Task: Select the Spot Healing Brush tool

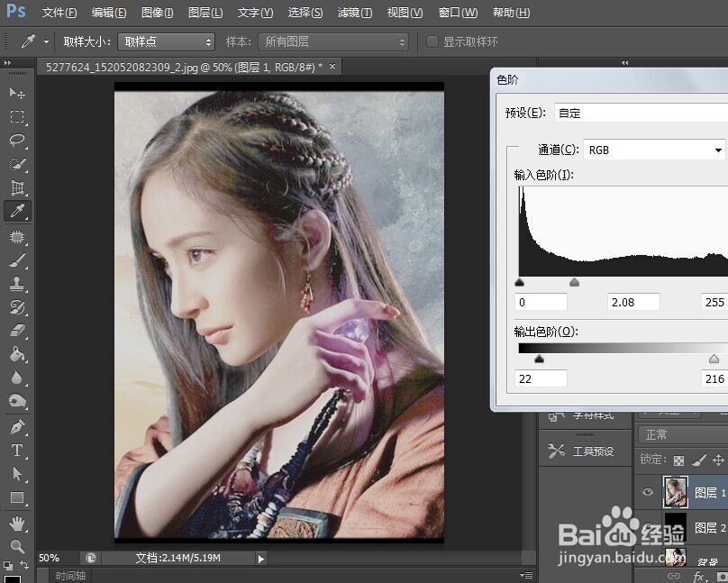Action: tap(17, 237)
